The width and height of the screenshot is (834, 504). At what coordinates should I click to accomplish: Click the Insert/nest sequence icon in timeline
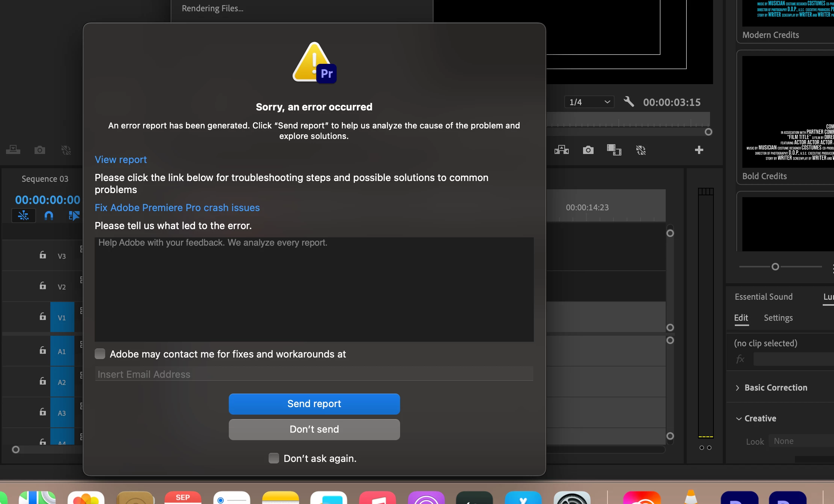(x=23, y=216)
